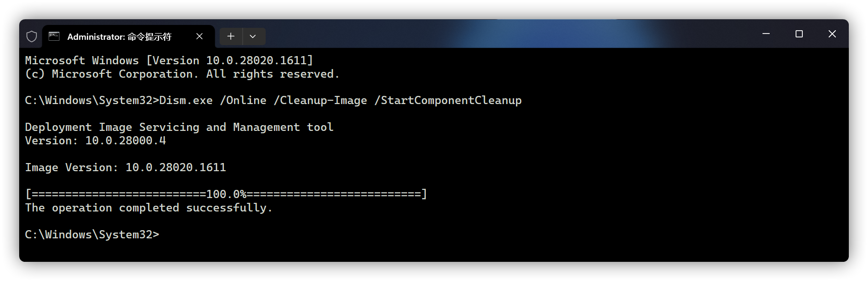This screenshot has width=868, height=281.
Task: Maximize the terminal window
Action: 799,34
